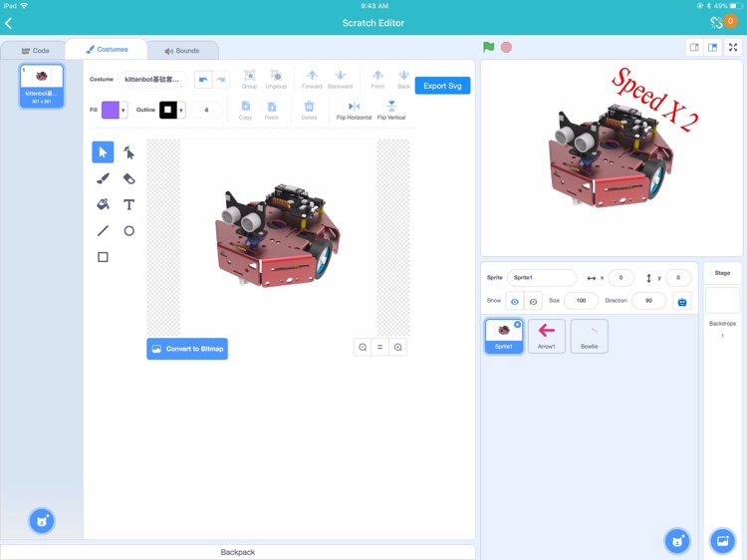Edit sprite Size field
This screenshot has height=560, width=747.
click(x=581, y=301)
